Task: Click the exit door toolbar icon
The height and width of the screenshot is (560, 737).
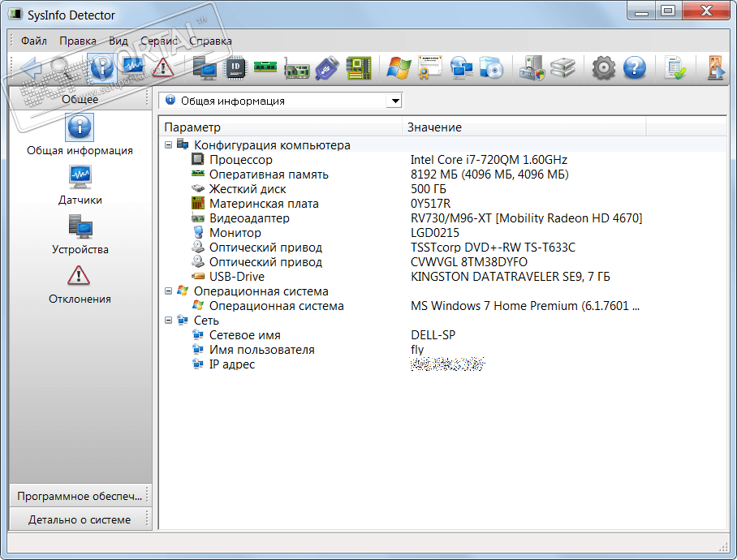Action: click(715, 68)
